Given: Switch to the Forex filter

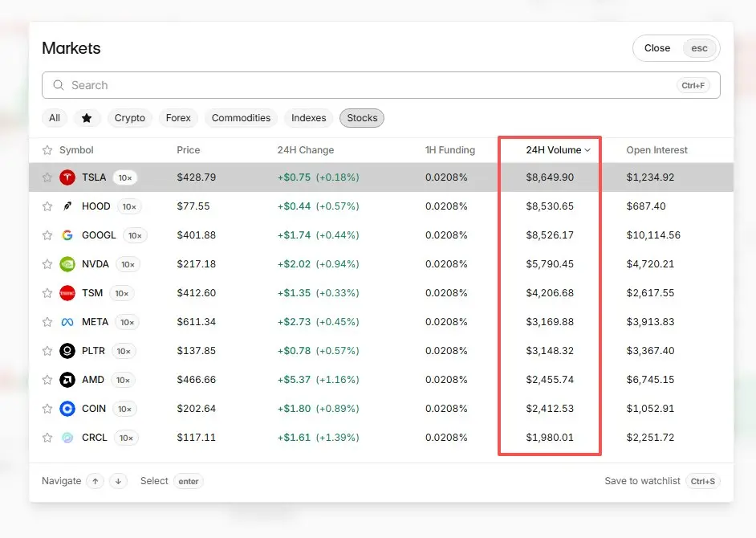Looking at the screenshot, I should click(x=178, y=118).
